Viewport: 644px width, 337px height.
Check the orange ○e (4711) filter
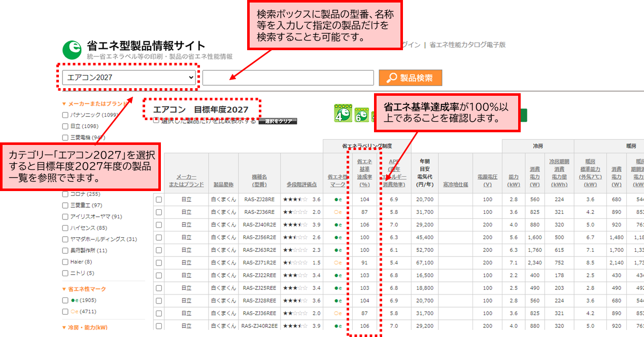pyautogui.click(x=65, y=312)
